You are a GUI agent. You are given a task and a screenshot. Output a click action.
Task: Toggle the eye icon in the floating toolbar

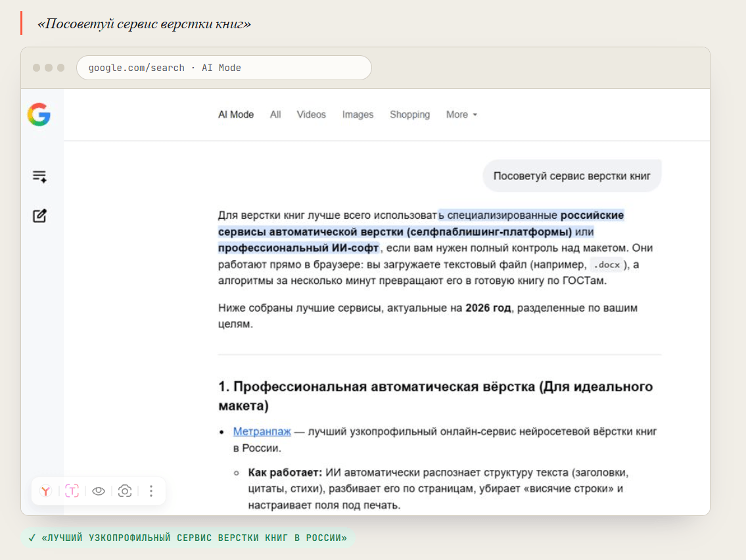point(99,491)
